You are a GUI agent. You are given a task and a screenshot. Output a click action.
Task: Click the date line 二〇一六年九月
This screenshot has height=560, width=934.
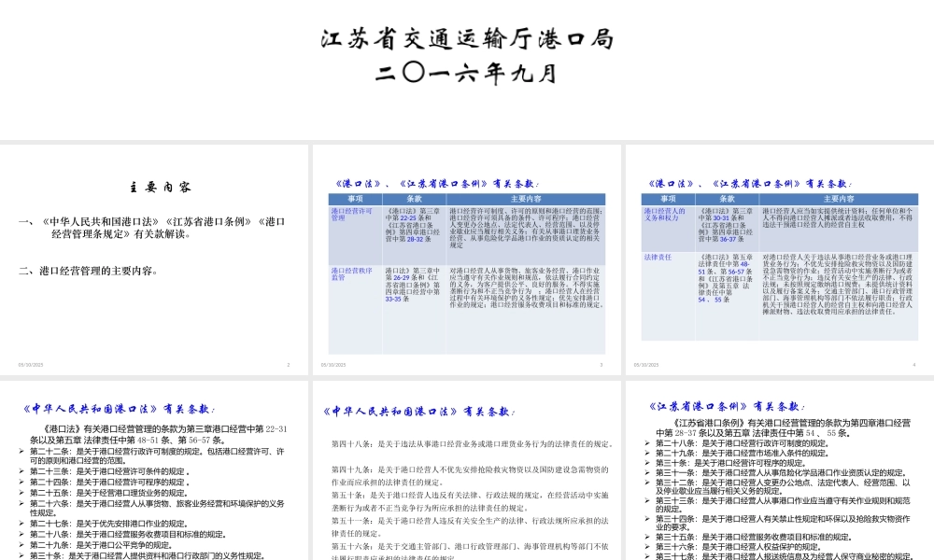pyautogui.click(x=467, y=74)
